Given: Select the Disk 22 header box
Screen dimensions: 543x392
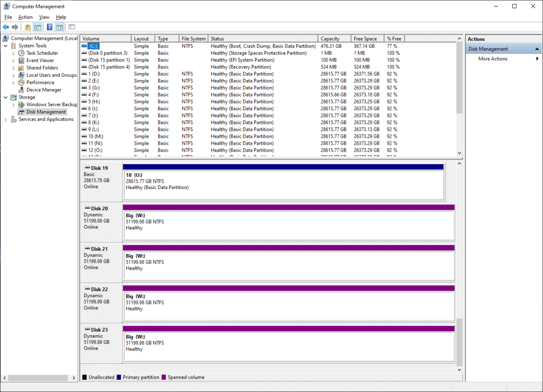Looking at the screenshot, I should click(x=101, y=303).
